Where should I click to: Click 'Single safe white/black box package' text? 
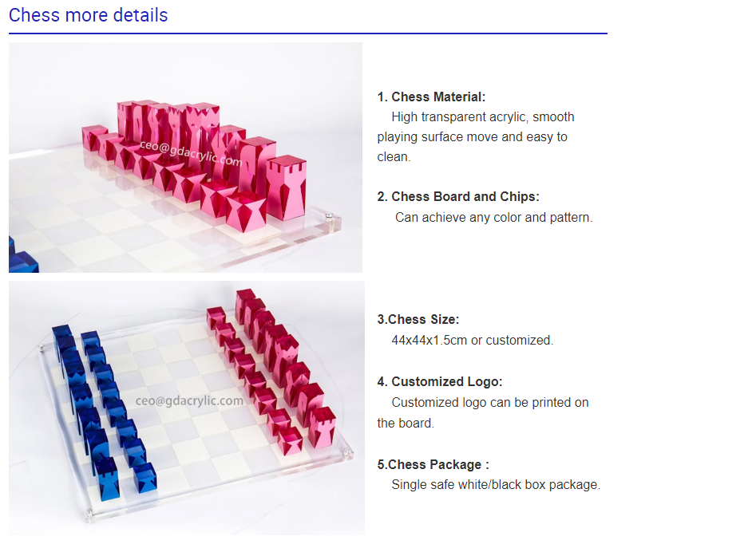coord(496,484)
